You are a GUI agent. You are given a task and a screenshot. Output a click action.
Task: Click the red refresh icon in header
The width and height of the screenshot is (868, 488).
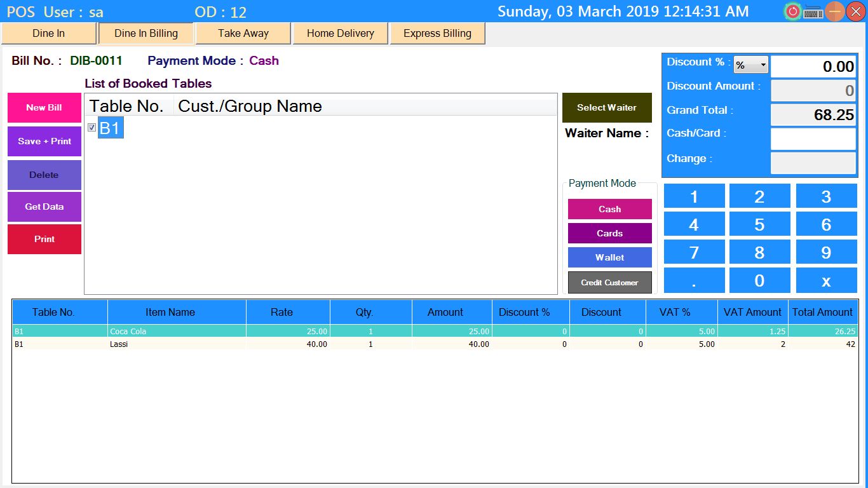pyautogui.click(x=792, y=11)
